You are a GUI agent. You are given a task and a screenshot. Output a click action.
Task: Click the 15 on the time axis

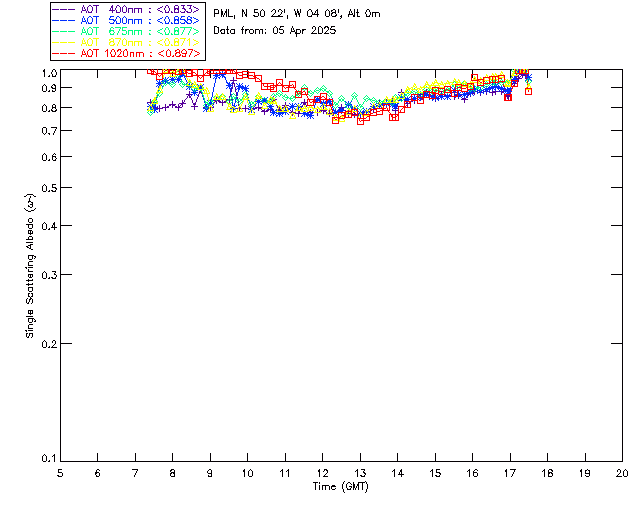[435, 473]
